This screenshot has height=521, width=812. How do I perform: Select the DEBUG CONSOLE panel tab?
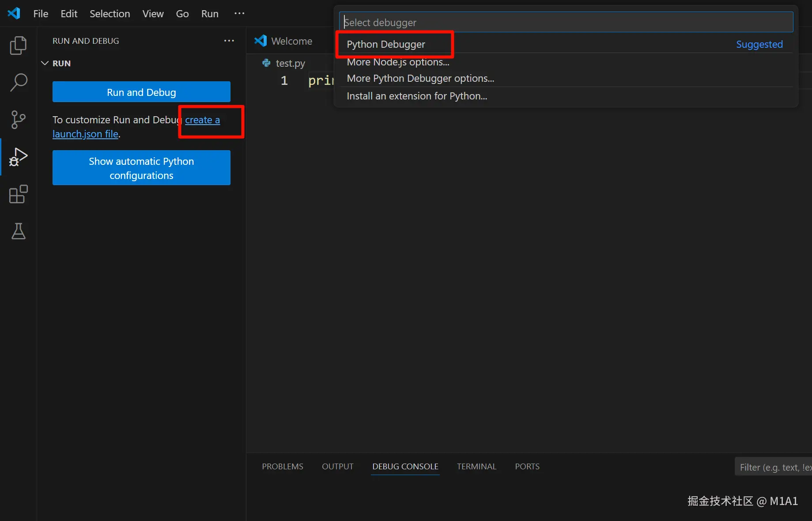(x=405, y=467)
